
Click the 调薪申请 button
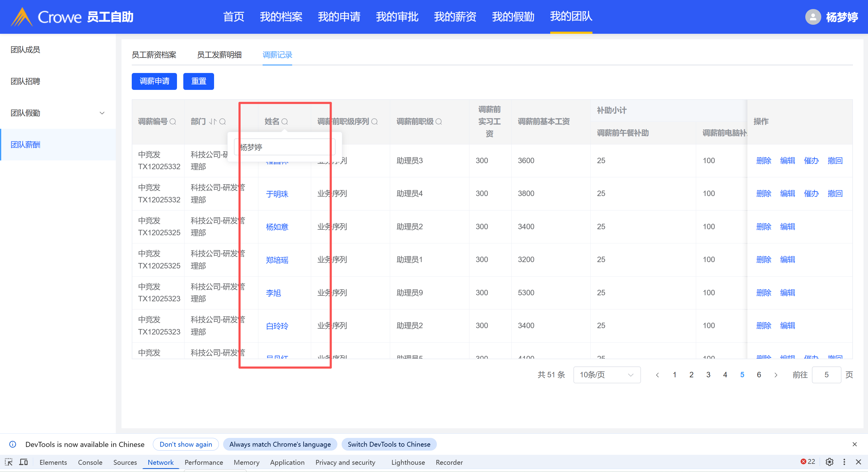click(x=154, y=81)
